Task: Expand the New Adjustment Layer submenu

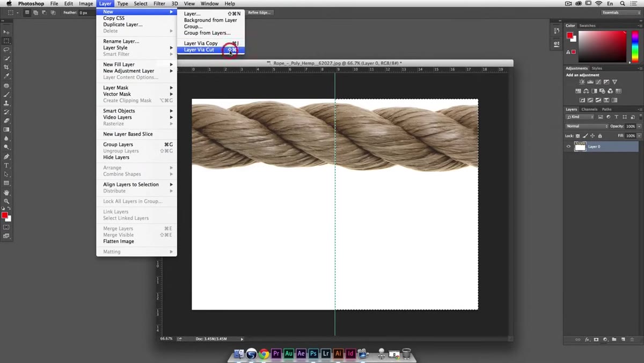Action: click(x=136, y=71)
